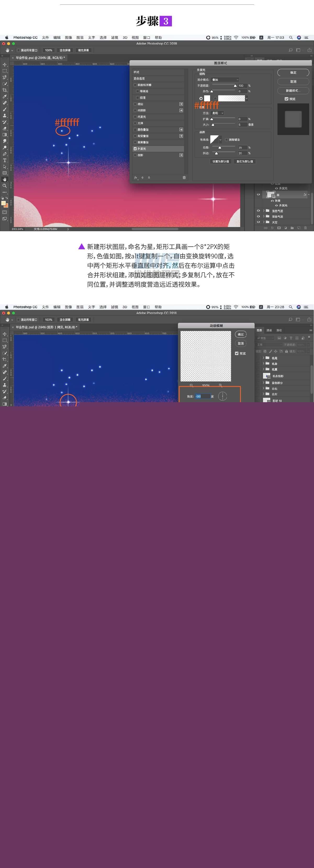Open the 等高线 contour picker dropdown
This screenshot has height=868, width=314.
(220, 140)
